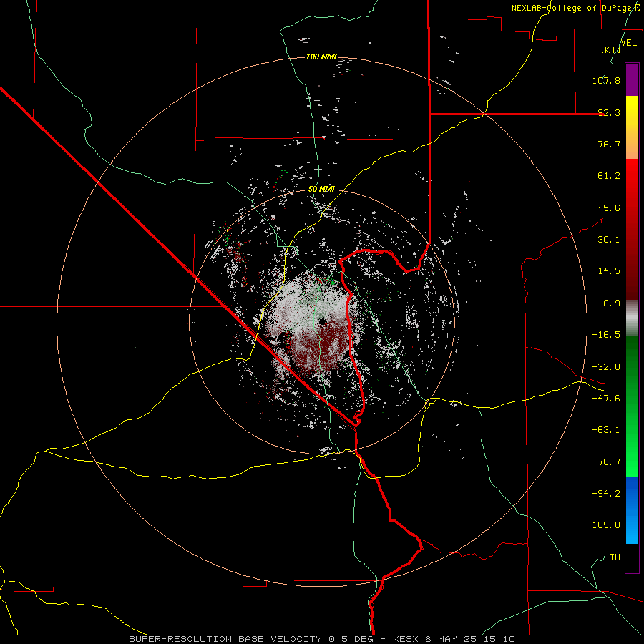Click the 76.7 velocity scale label
644x644 pixels.
609,144
